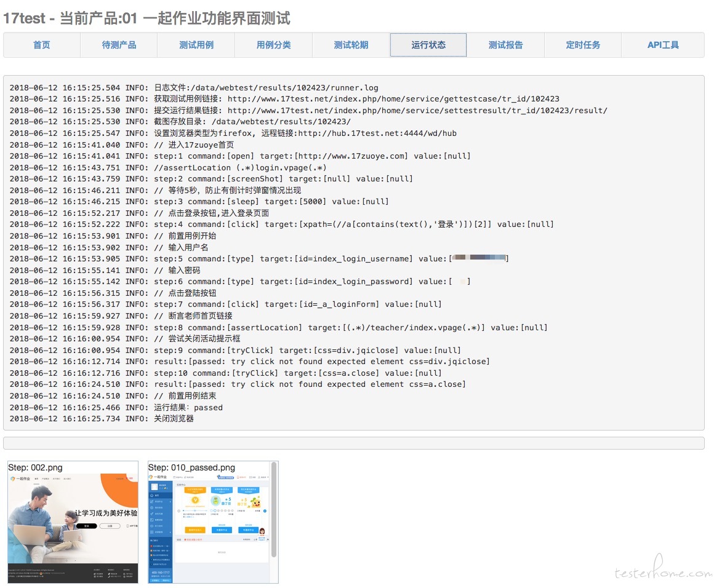
Task: Click the scrollbar of the 010_passed screenshot
Action: coord(274,510)
